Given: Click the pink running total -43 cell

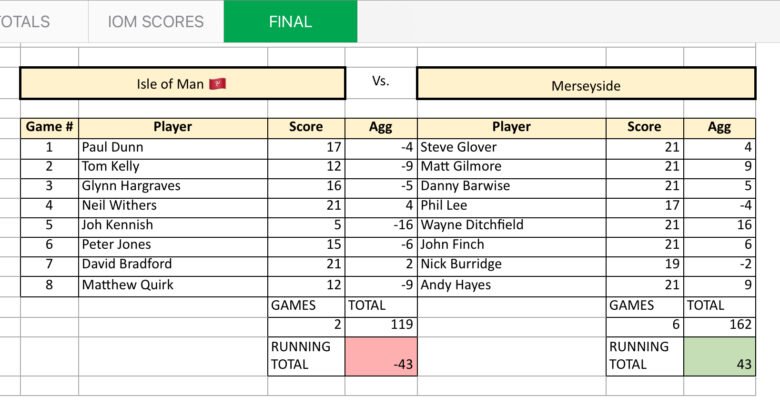Looking at the screenshot, I should [x=381, y=356].
